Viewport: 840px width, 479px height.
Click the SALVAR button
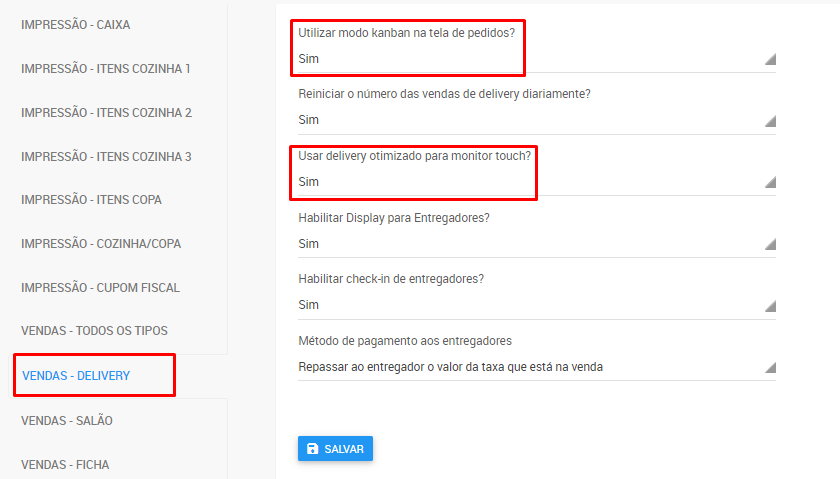tap(335, 448)
